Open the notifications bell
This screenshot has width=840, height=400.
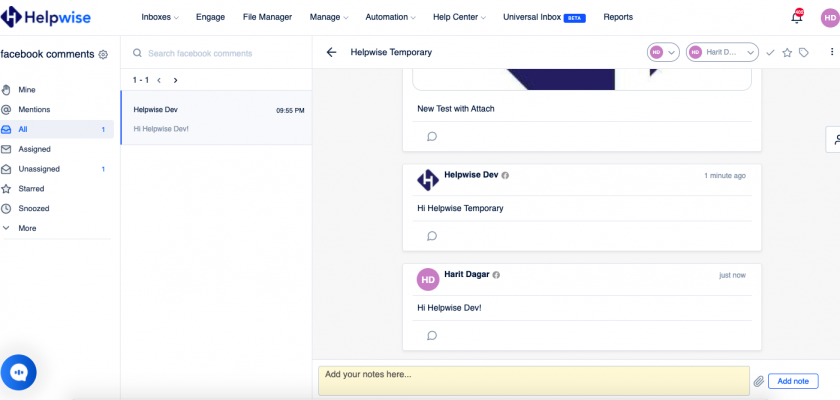click(797, 17)
